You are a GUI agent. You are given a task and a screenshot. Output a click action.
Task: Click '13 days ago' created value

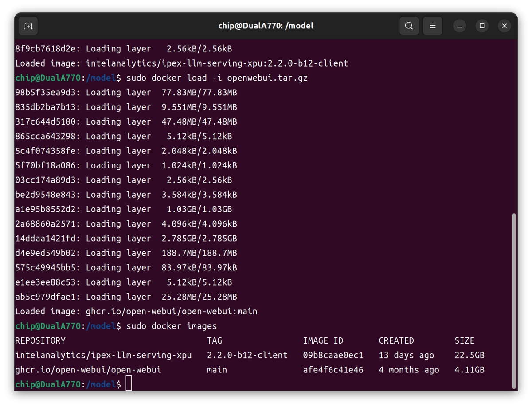(x=407, y=356)
